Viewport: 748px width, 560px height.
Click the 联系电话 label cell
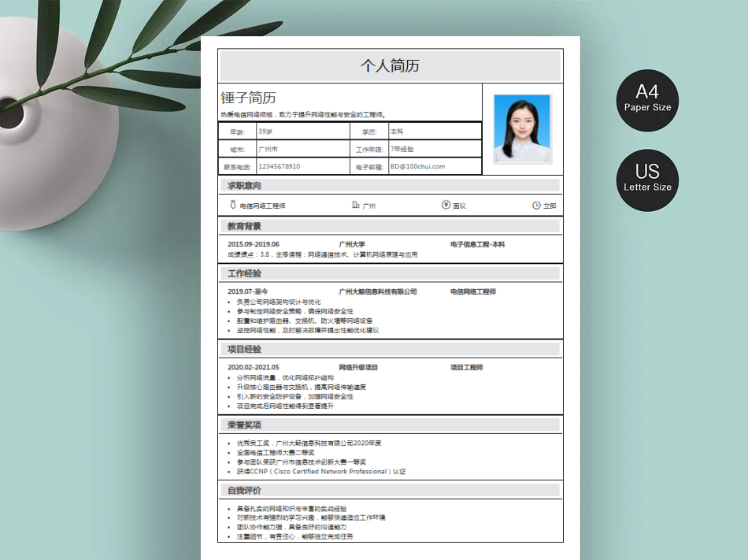(x=238, y=167)
